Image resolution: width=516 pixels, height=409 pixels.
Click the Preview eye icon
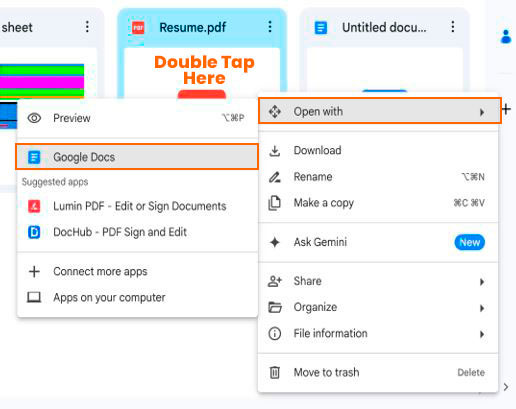point(34,118)
